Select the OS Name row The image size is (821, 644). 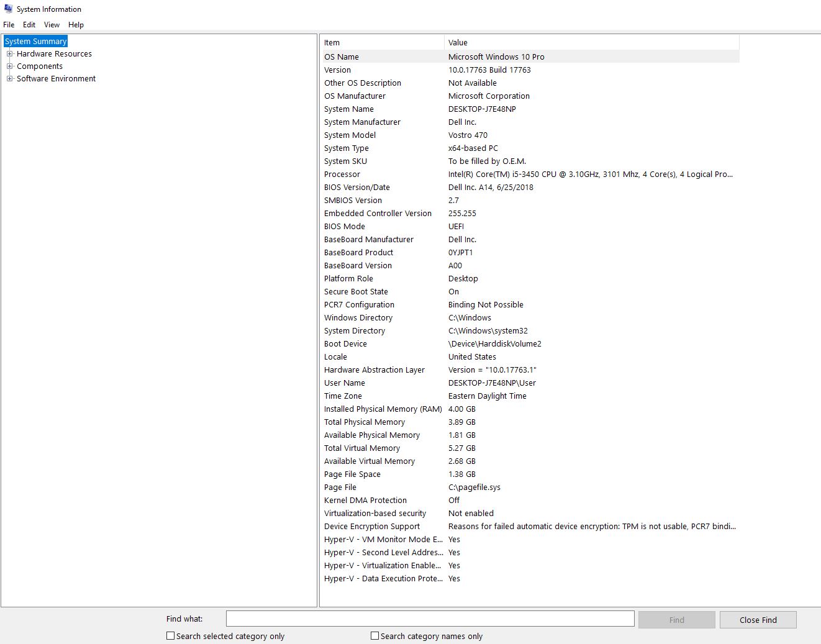[x=342, y=57]
